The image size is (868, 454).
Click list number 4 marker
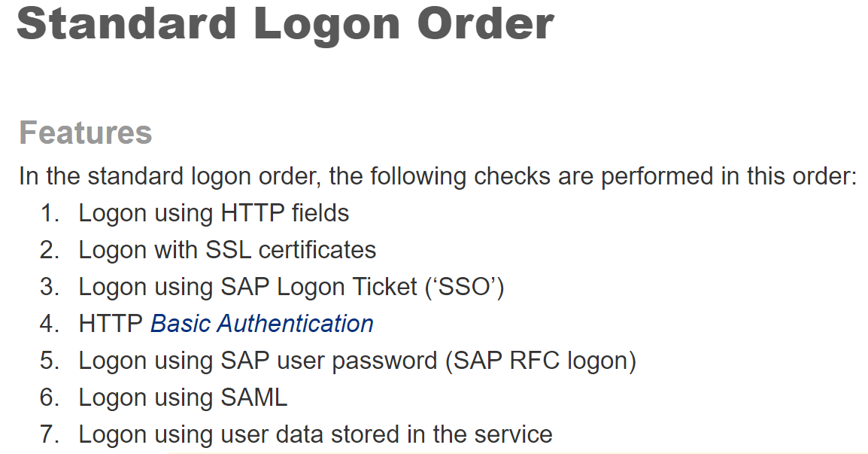click(50, 324)
